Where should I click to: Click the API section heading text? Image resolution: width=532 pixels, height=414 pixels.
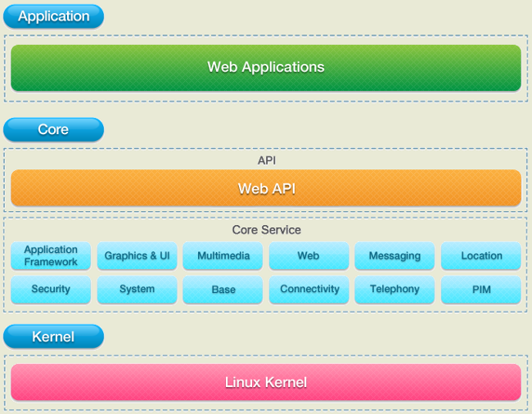(x=267, y=160)
